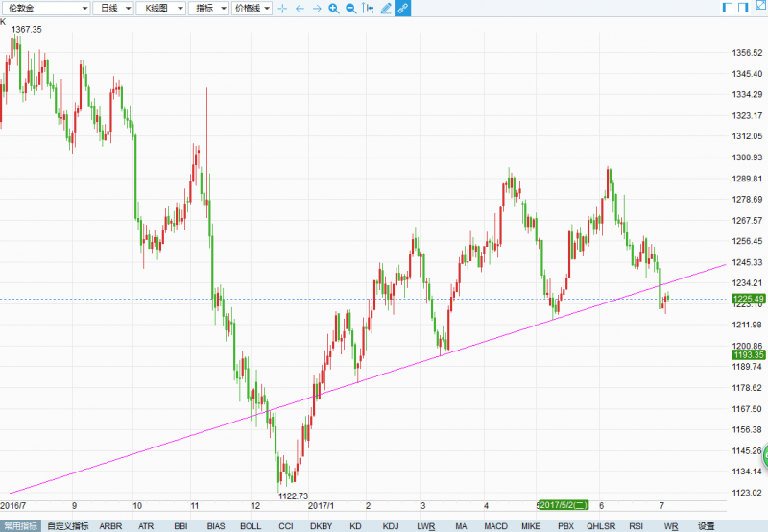Toggle the left side panel
The width and height of the screenshot is (768, 532).
point(727,8)
